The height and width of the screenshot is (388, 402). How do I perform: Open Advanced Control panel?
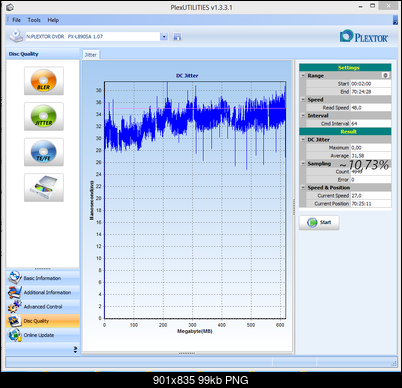(43, 306)
